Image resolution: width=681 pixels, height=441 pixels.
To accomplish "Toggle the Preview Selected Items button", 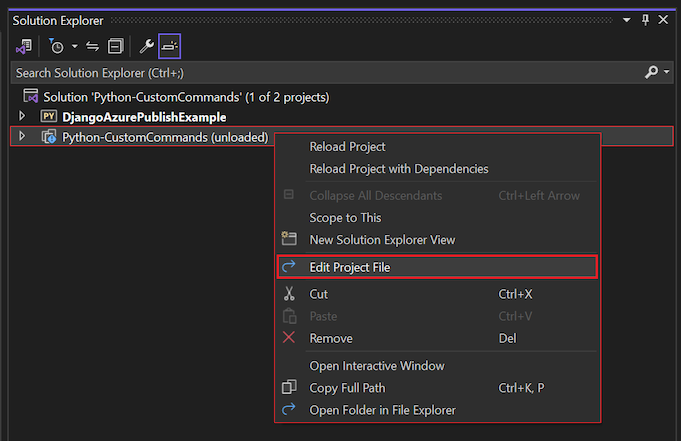I will [169, 46].
